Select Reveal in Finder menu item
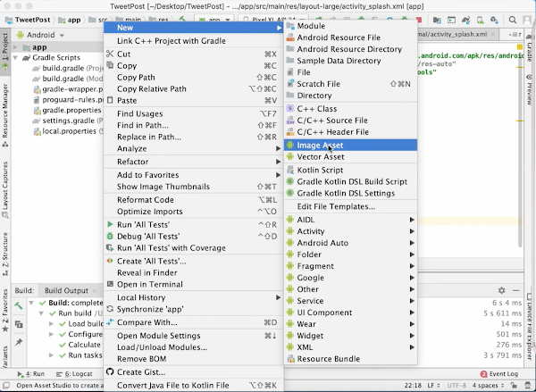The height and width of the screenshot is (392, 536). coord(194,272)
